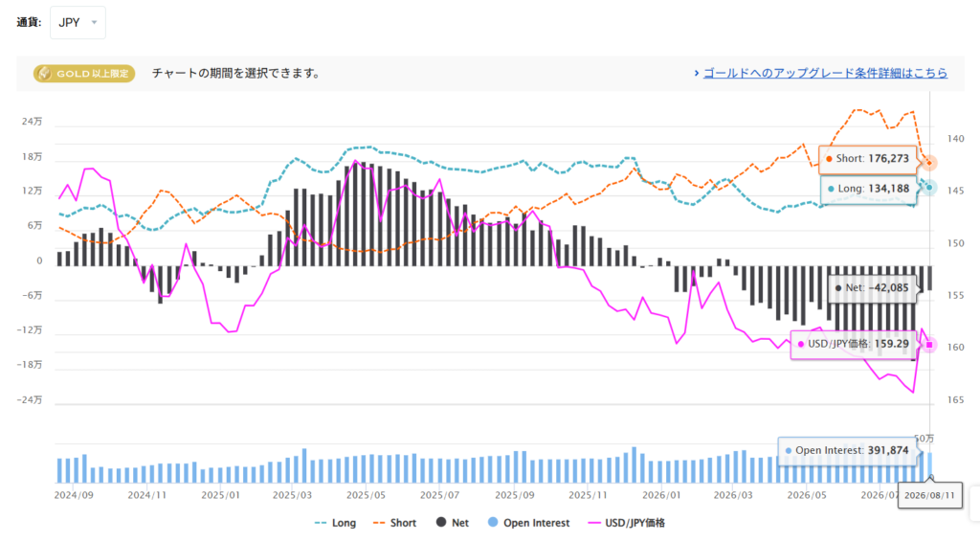This screenshot has height=543, width=980.
Task: Click the Short: 176,273 tooltip label
Action: (x=867, y=159)
